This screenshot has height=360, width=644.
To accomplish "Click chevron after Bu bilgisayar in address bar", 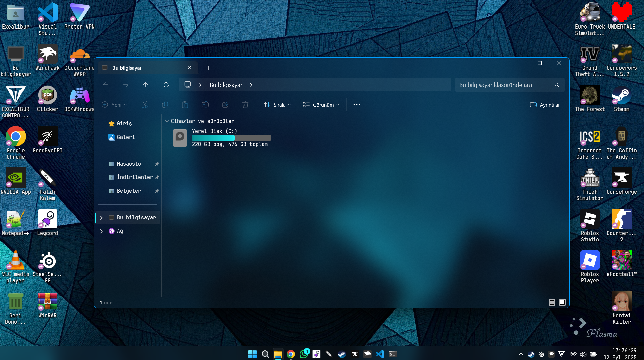I will (251, 85).
